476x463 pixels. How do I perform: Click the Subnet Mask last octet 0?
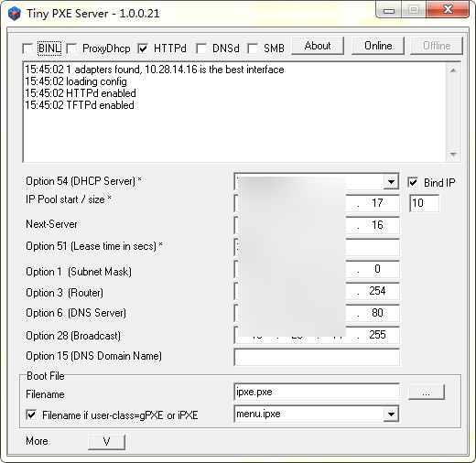coord(377,269)
